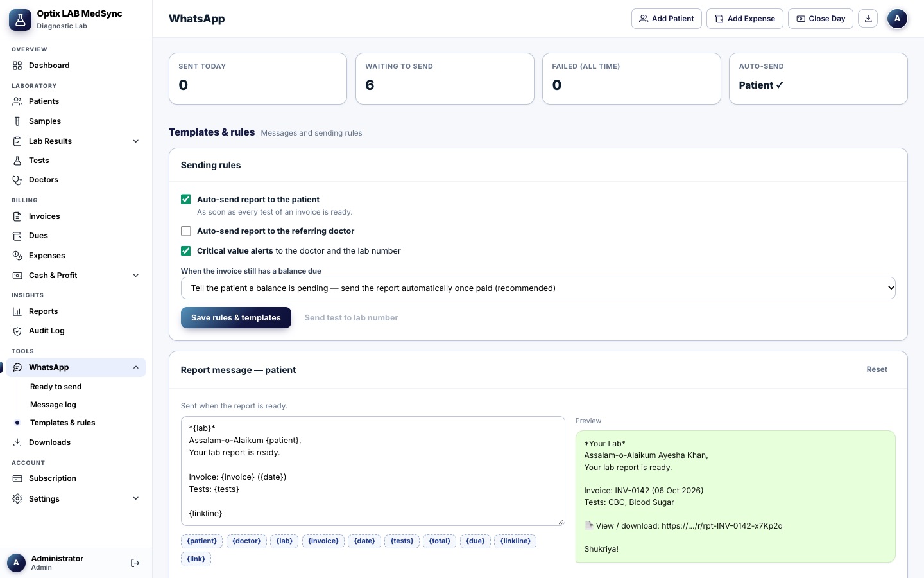Reset the patient report message template
This screenshot has height=578, width=924.
point(877,369)
